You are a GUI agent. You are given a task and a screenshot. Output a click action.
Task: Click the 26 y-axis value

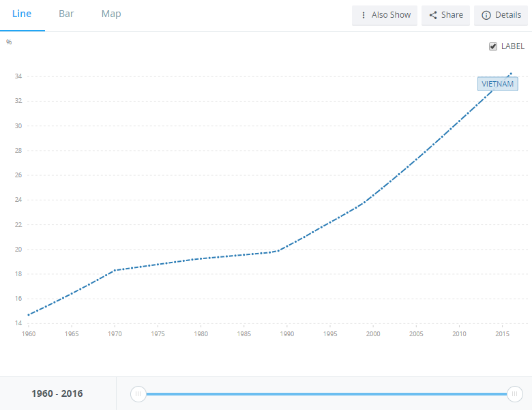(18, 175)
